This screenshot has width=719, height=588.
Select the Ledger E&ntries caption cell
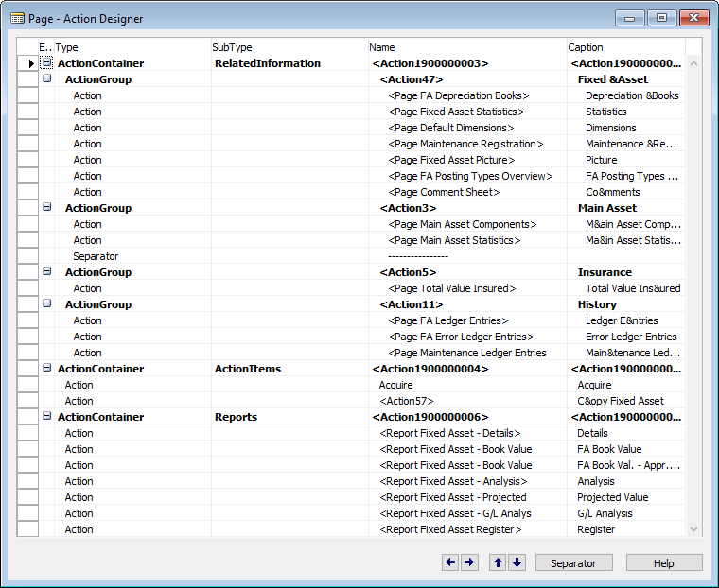[626, 320]
